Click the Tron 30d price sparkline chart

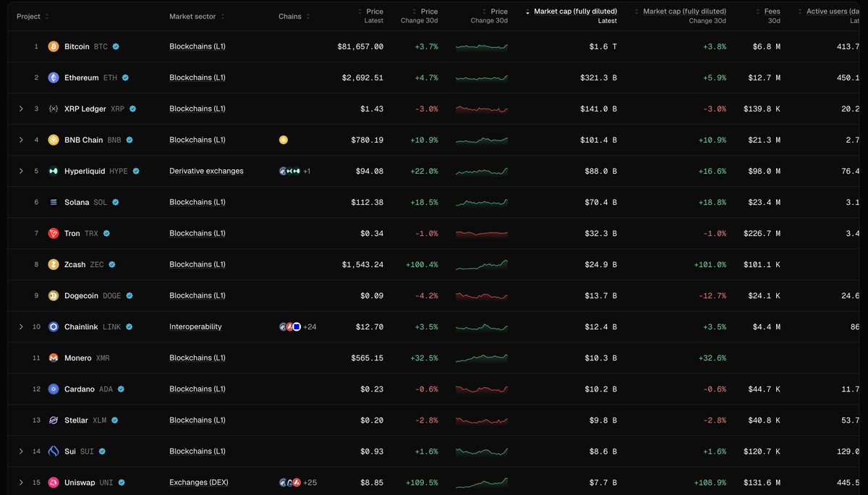(x=482, y=234)
